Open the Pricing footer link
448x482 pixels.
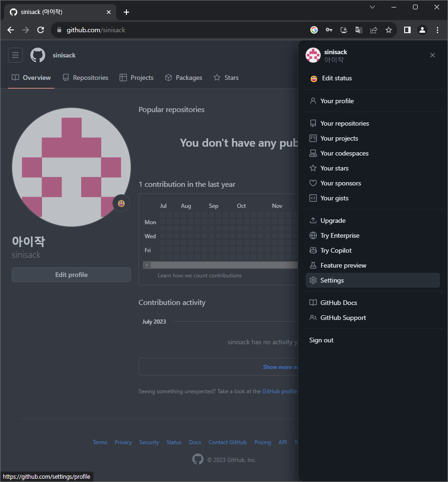point(263,442)
